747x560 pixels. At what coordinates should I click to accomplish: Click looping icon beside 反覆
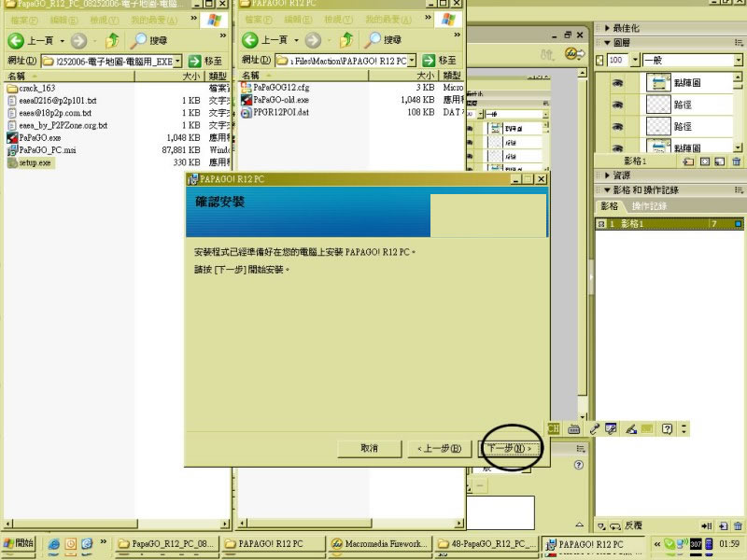(x=615, y=526)
